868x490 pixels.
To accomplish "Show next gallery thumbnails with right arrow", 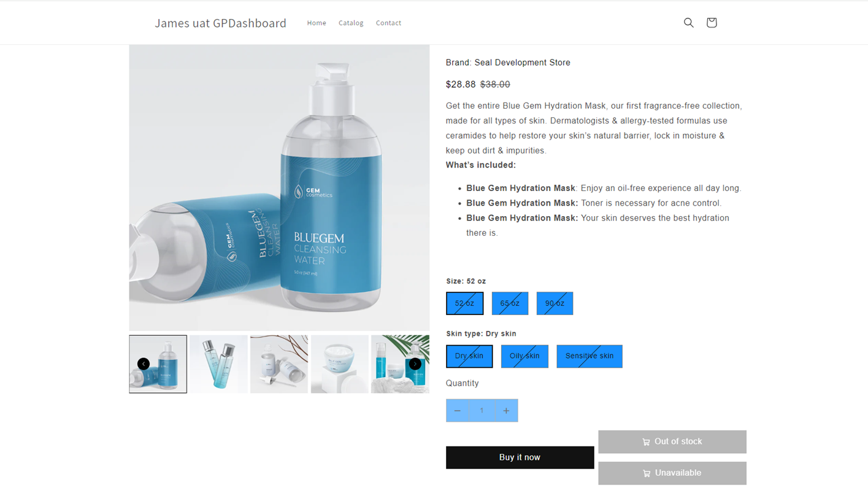I will click(415, 364).
